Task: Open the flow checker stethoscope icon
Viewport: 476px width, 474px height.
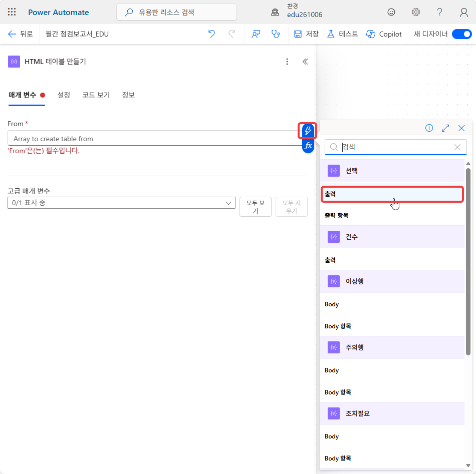Action: click(276, 34)
